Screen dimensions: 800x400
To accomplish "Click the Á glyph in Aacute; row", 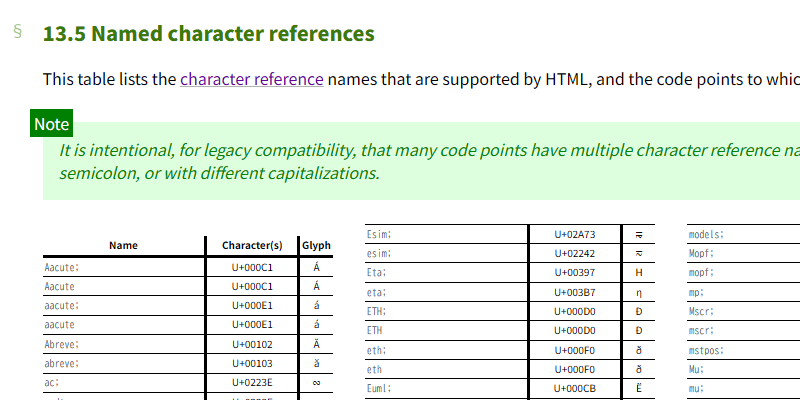I will (316, 268).
